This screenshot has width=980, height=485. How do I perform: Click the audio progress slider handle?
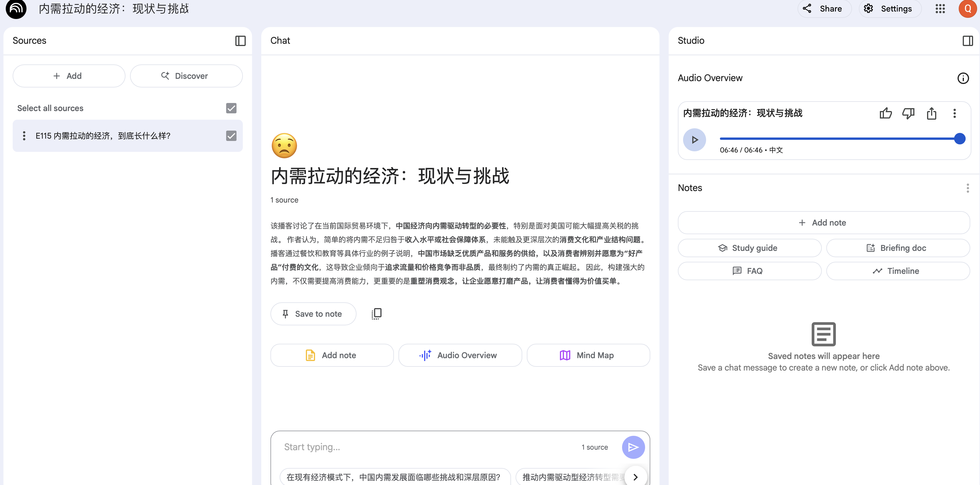pos(960,139)
